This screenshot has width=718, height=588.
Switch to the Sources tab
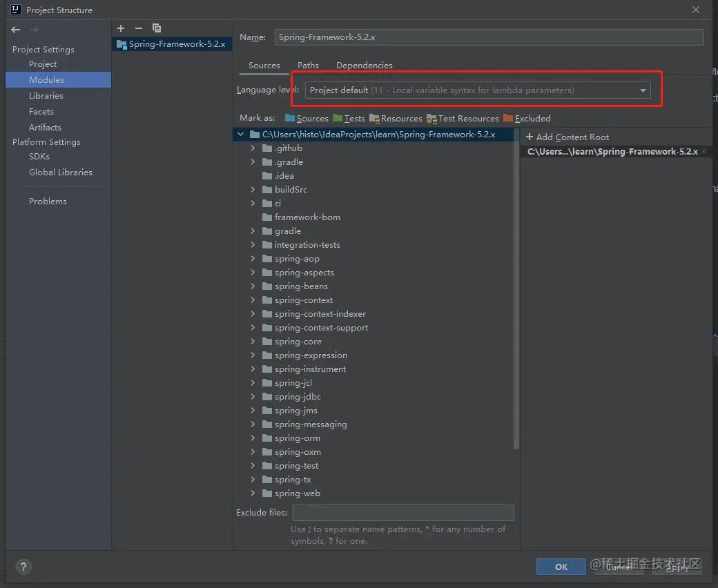coord(264,66)
